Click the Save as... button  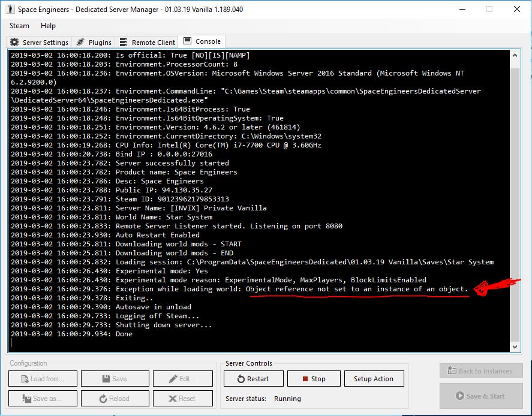42,399
